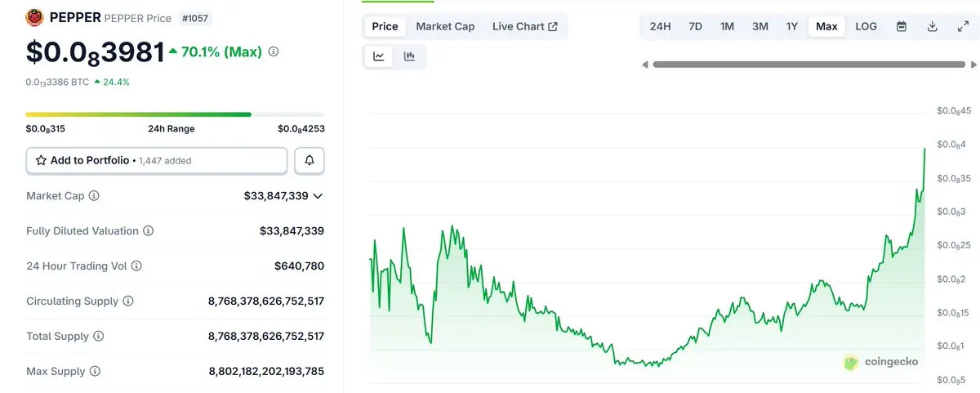This screenshot has width=980, height=393.
Task: Select the line chart icon
Action: tap(379, 56)
